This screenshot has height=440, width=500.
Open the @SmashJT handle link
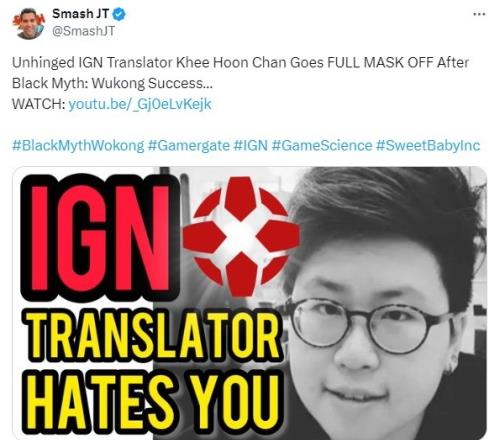point(83,31)
